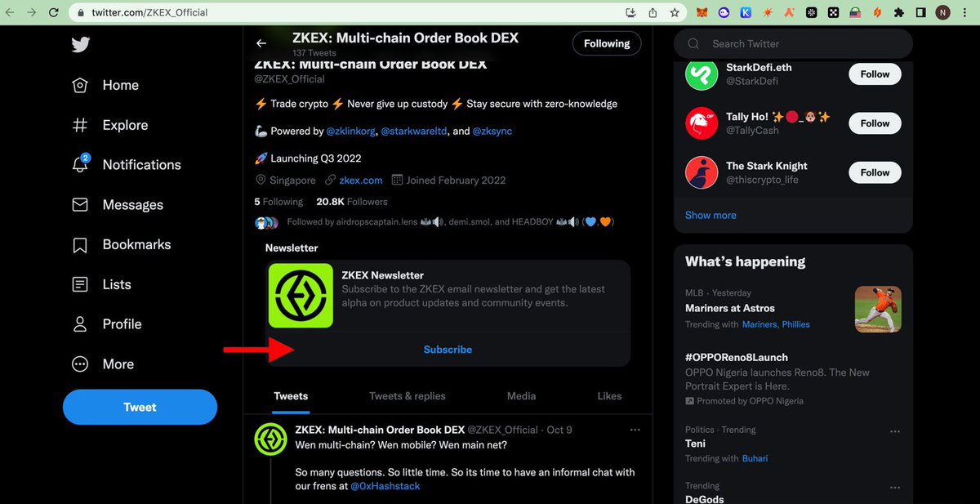Screen dimensions: 980x504
Task: Open the zkex.com website link
Action: coord(361,180)
